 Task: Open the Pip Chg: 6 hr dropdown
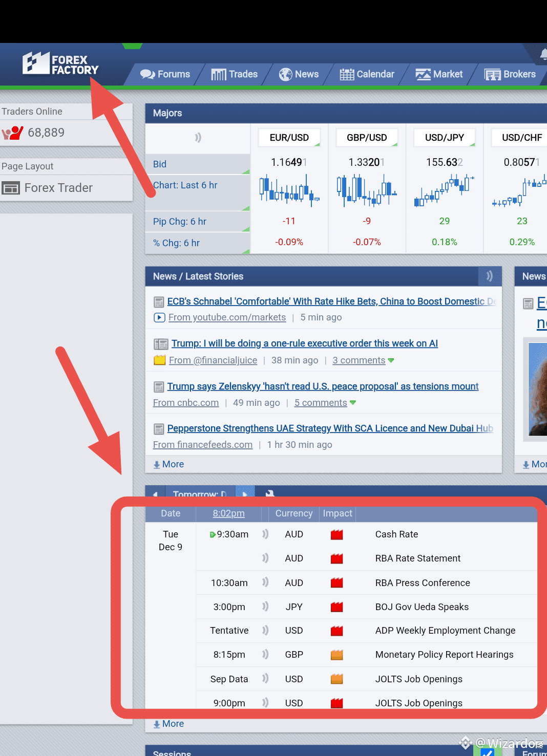(198, 221)
